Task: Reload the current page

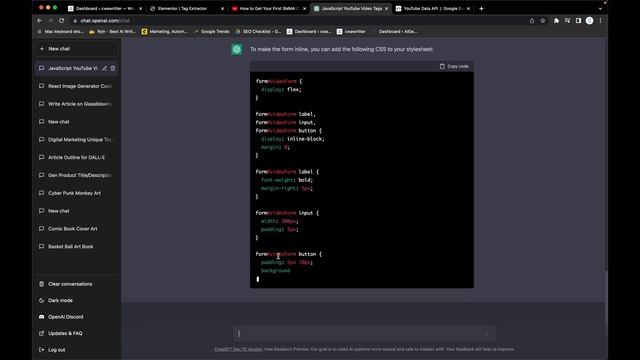Action: (62, 20)
